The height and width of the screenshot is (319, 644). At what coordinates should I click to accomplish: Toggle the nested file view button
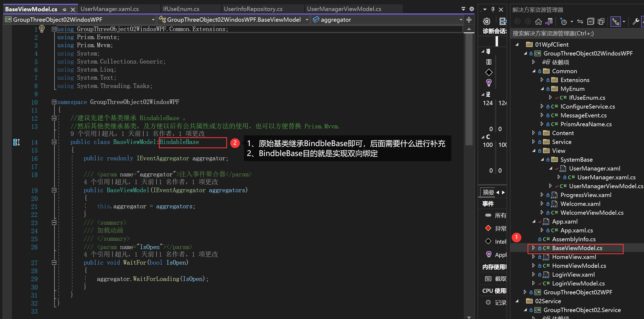point(616,21)
